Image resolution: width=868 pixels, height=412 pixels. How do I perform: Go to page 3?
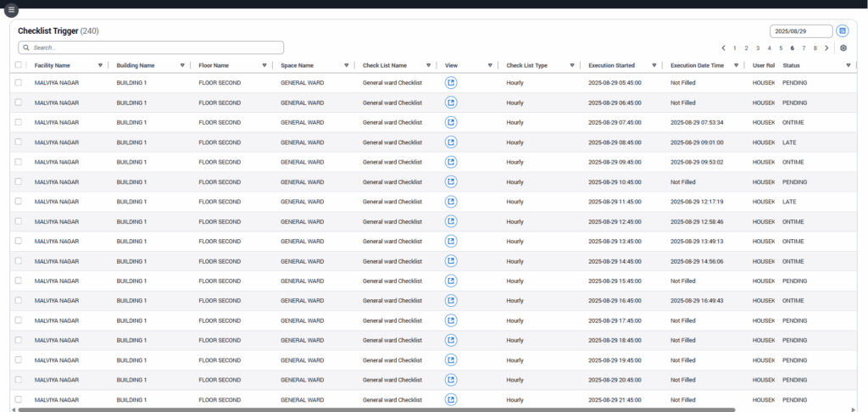tap(758, 48)
